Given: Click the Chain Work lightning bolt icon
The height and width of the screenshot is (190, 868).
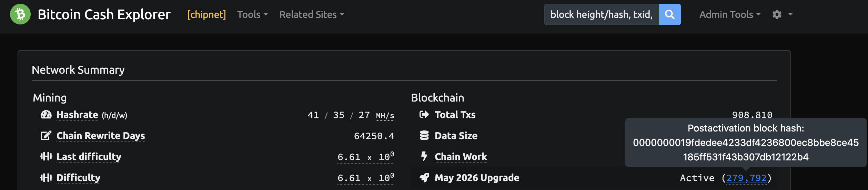Looking at the screenshot, I should [x=424, y=157].
